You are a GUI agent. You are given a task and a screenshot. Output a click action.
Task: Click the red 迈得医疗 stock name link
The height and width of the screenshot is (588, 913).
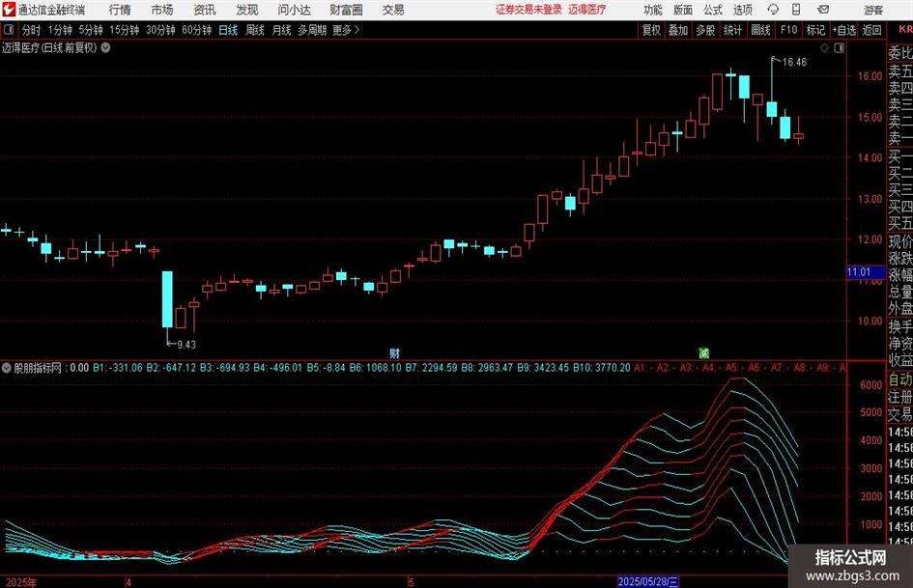pyautogui.click(x=586, y=10)
